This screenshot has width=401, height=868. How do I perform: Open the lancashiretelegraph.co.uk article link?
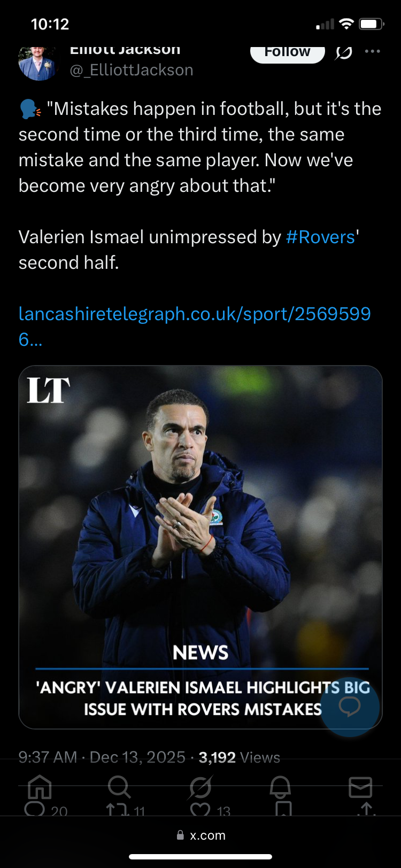tap(194, 314)
